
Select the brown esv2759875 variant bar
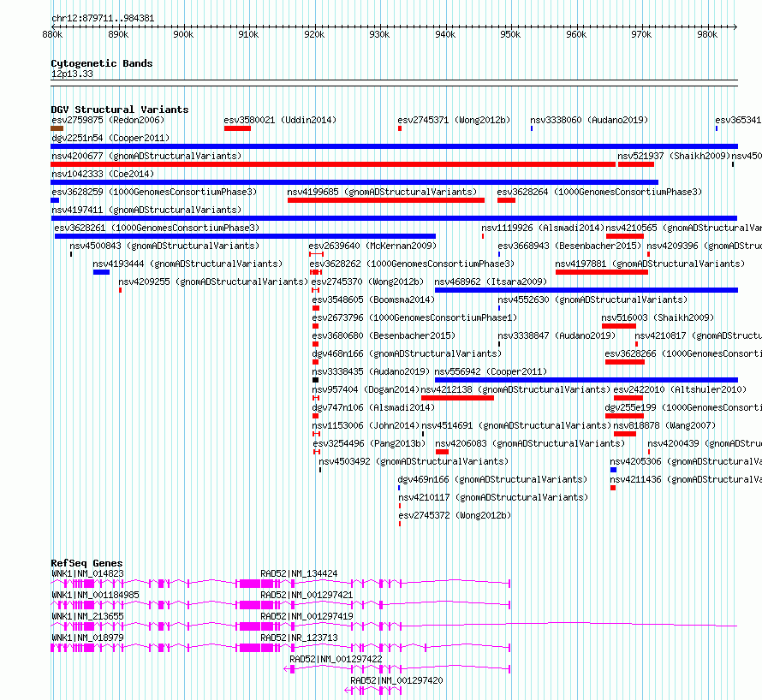coord(57,128)
